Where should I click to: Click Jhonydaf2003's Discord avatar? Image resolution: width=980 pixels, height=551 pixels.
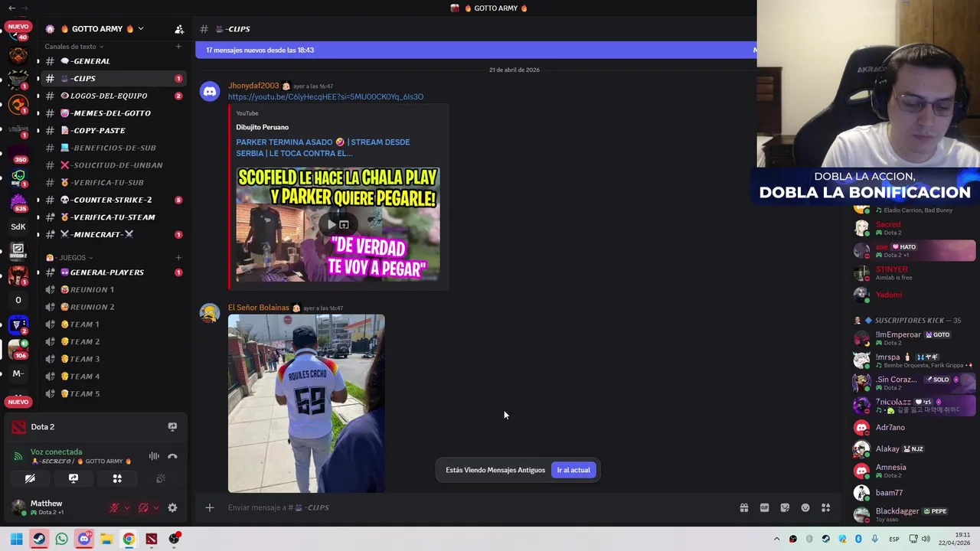209,91
